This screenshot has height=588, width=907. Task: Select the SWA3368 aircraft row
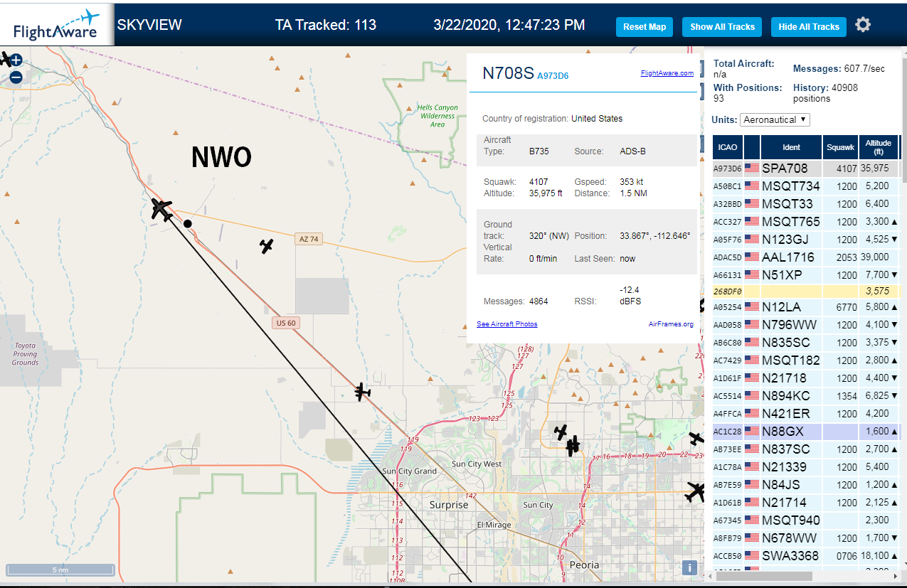[x=806, y=556]
